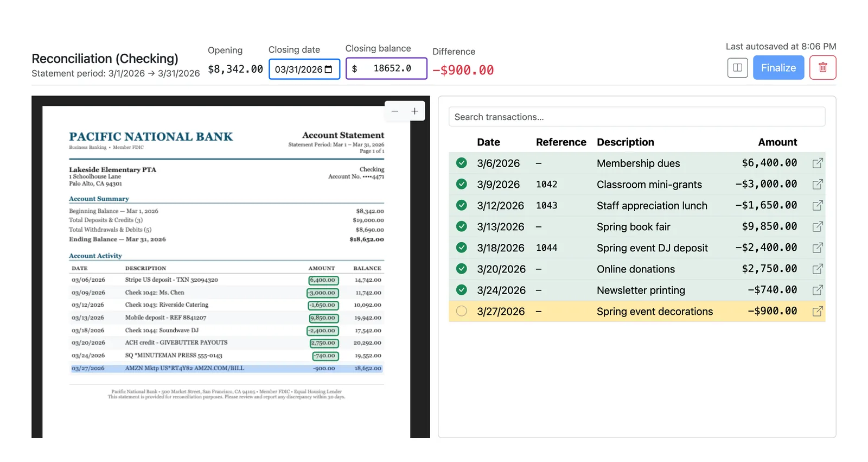Screen dimensions: 868x462
Task: Click the closing date field
Action: tap(304, 69)
